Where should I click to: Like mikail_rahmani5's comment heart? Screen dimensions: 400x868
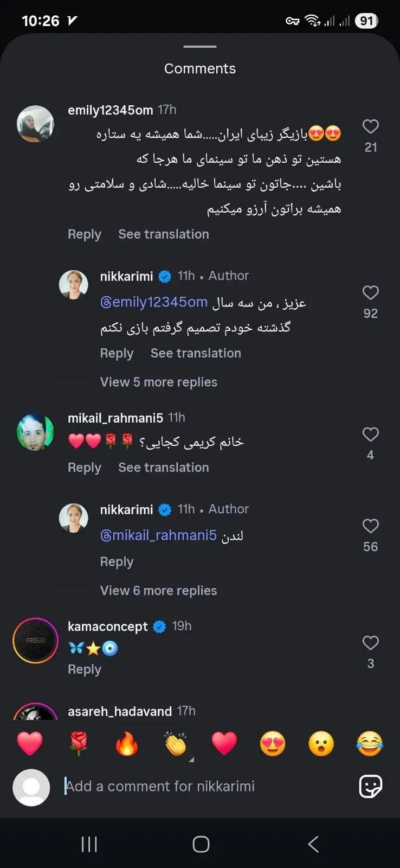coord(370,435)
